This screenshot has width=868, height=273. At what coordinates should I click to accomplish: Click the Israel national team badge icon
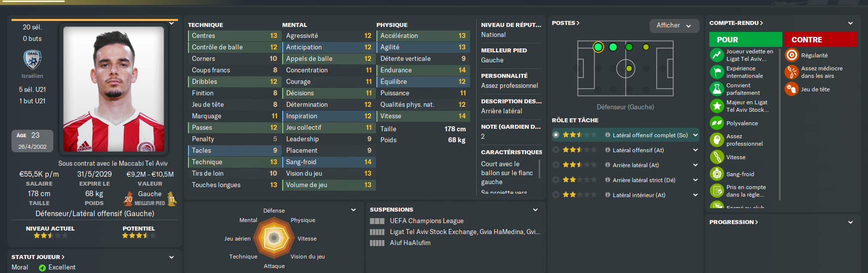[x=32, y=59]
